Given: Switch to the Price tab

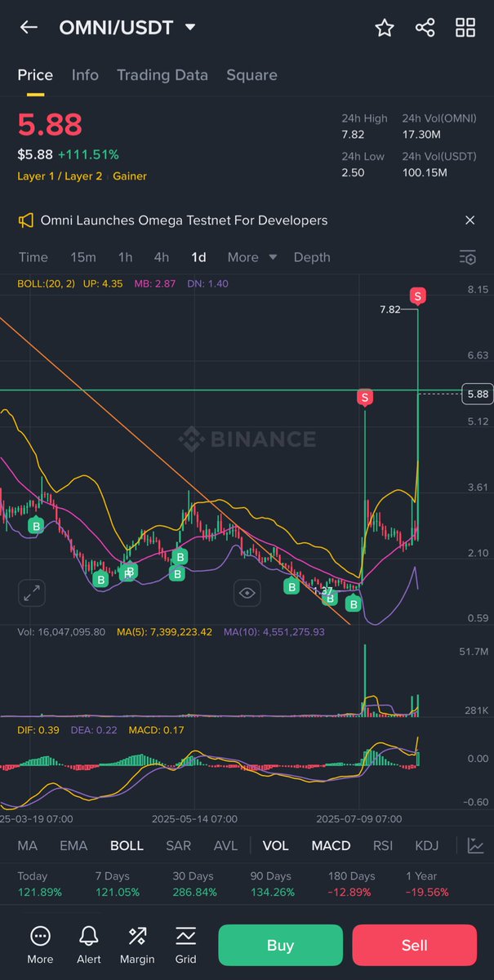Looking at the screenshot, I should [35, 75].
